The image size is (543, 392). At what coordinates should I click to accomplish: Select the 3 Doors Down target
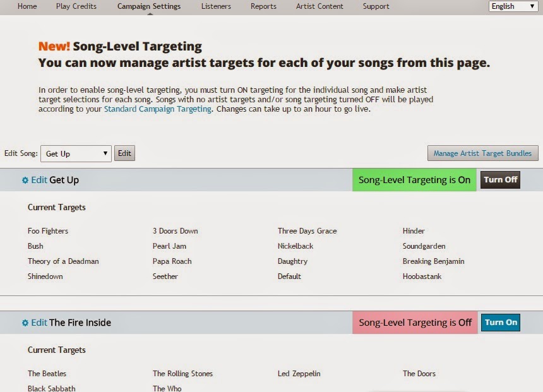click(176, 231)
